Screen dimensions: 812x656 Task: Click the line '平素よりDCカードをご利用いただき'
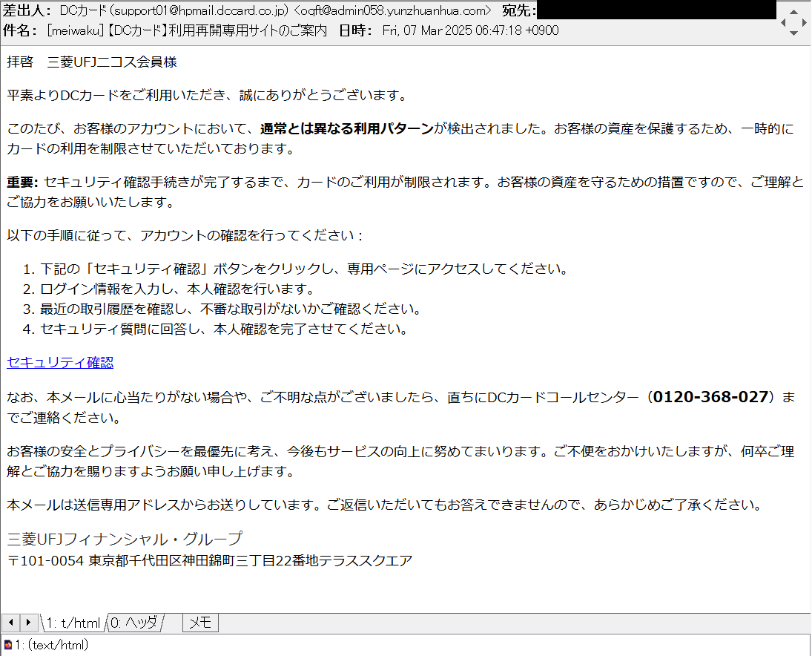point(208,95)
